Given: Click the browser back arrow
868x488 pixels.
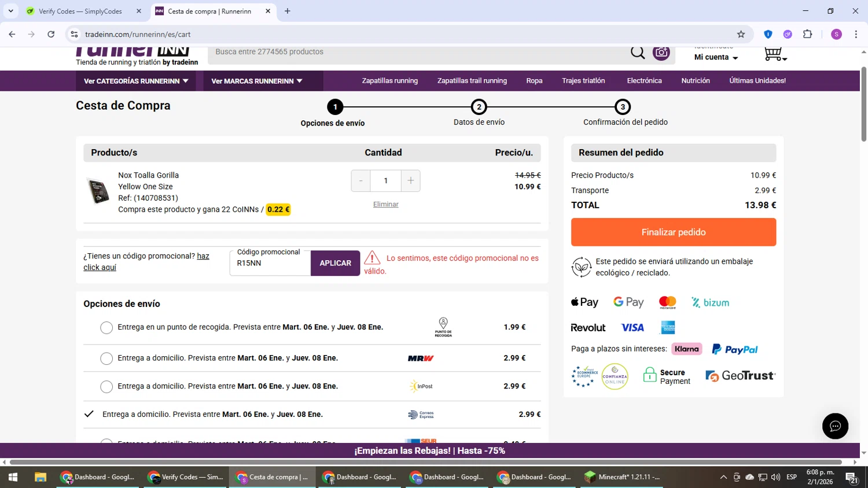Looking at the screenshot, I should (x=12, y=34).
